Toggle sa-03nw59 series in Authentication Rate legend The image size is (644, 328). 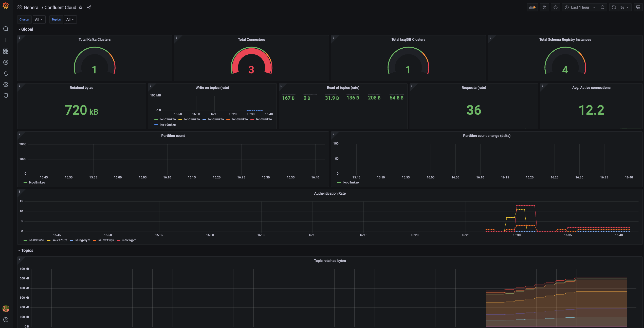click(36, 240)
